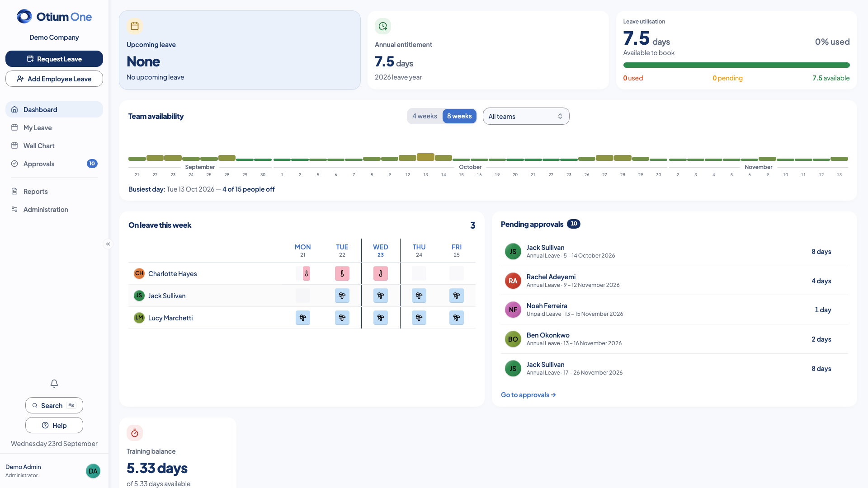Open Approvals in the sidebar

click(x=54, y=164)
